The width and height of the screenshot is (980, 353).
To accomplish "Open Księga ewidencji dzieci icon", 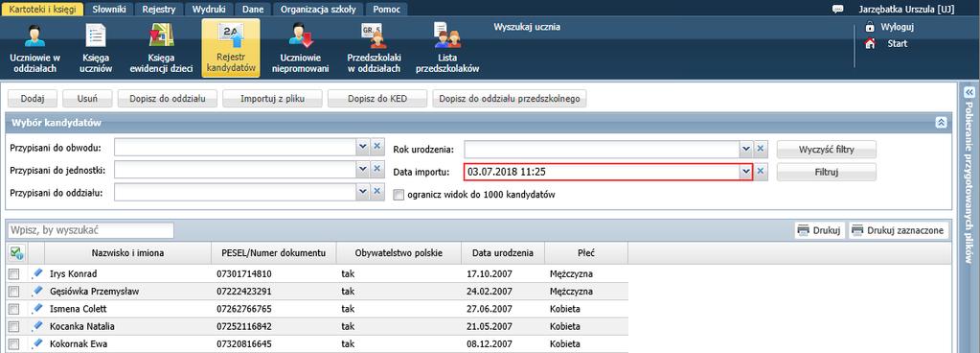I will pyautogui.click(x=161, y=48).
